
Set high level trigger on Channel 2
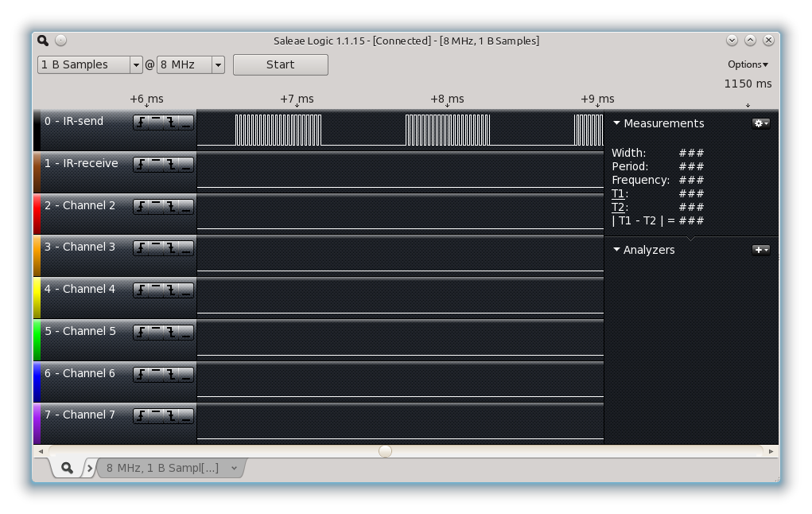pyautogui.click(x=156, y=207)
